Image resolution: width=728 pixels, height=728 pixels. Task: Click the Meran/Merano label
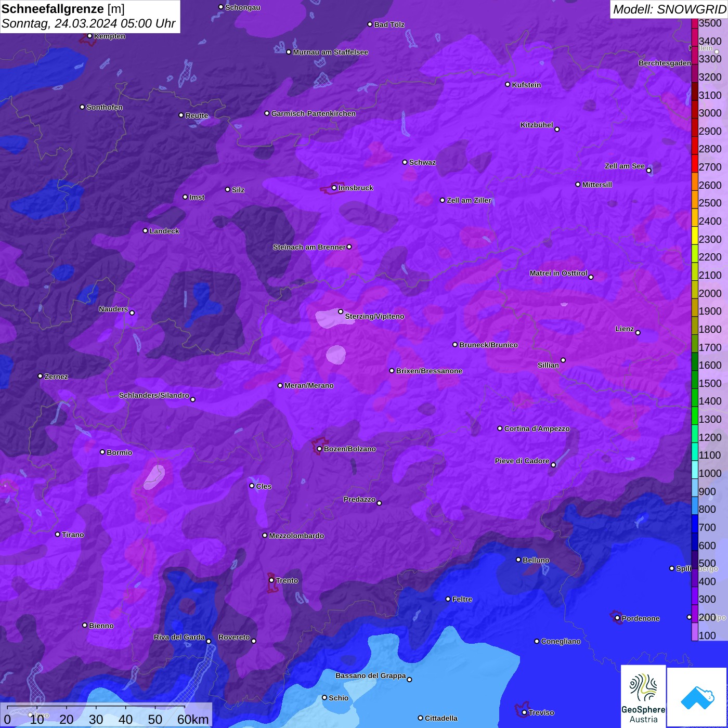pos(309,385)
